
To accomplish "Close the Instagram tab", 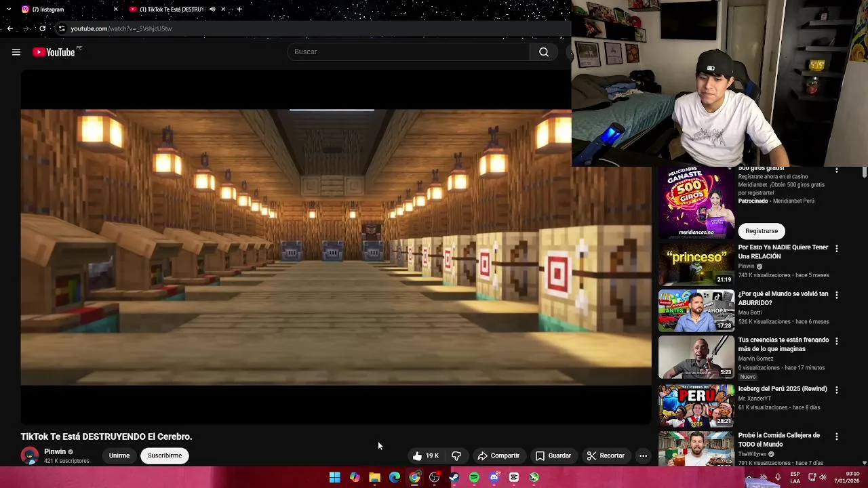I will tap(115, 9).
